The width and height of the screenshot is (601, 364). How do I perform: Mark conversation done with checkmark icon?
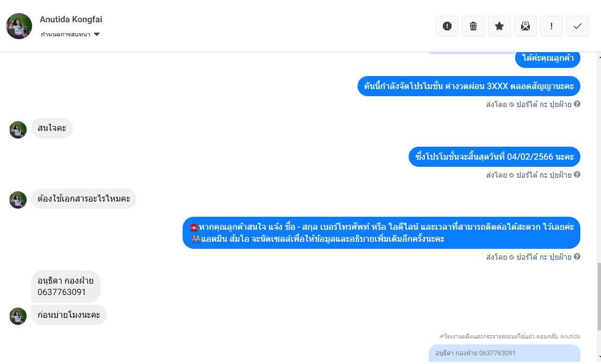[x=577, y=26]
